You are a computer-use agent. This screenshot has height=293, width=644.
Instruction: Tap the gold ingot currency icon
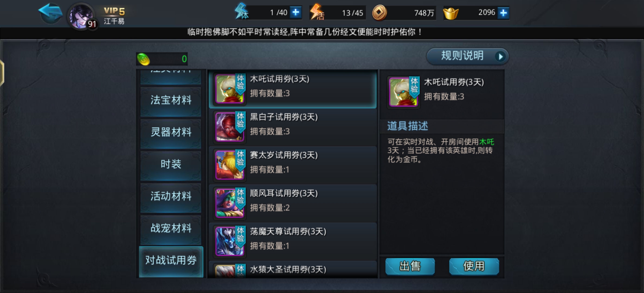click(451, 13)
